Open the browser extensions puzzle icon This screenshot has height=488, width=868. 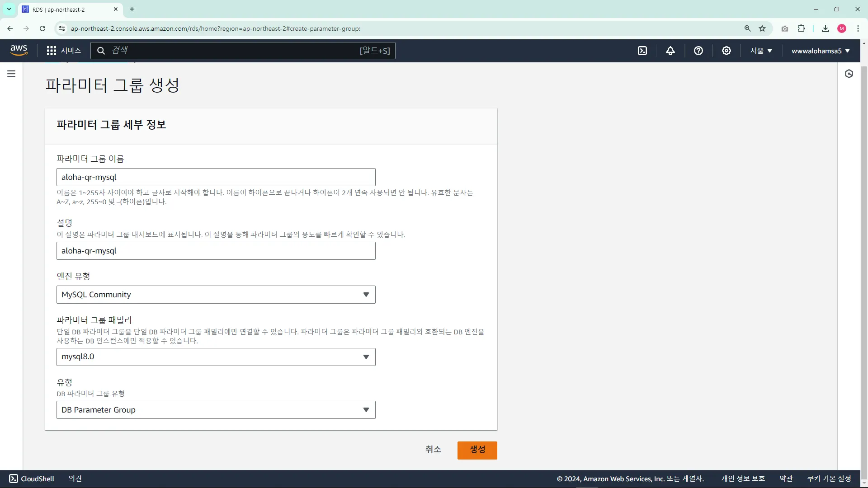click(801, 28)
